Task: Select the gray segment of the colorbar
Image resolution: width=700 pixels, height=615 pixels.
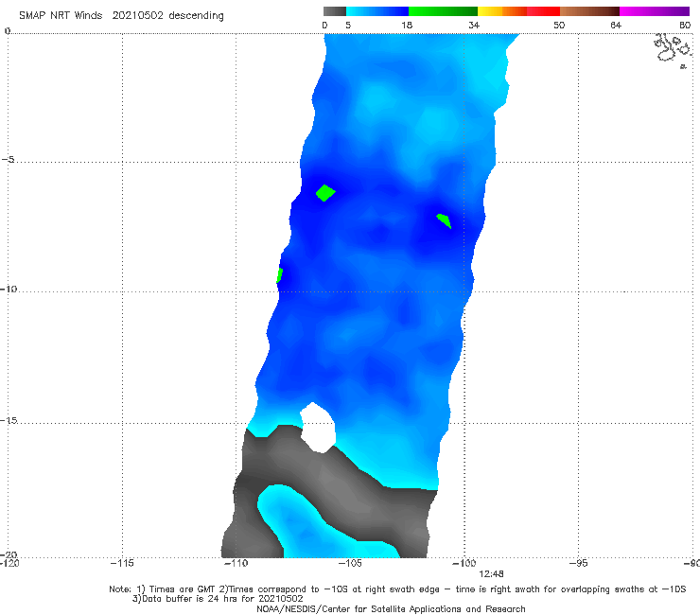Action: pyautogui.click(x=334, y=11)
